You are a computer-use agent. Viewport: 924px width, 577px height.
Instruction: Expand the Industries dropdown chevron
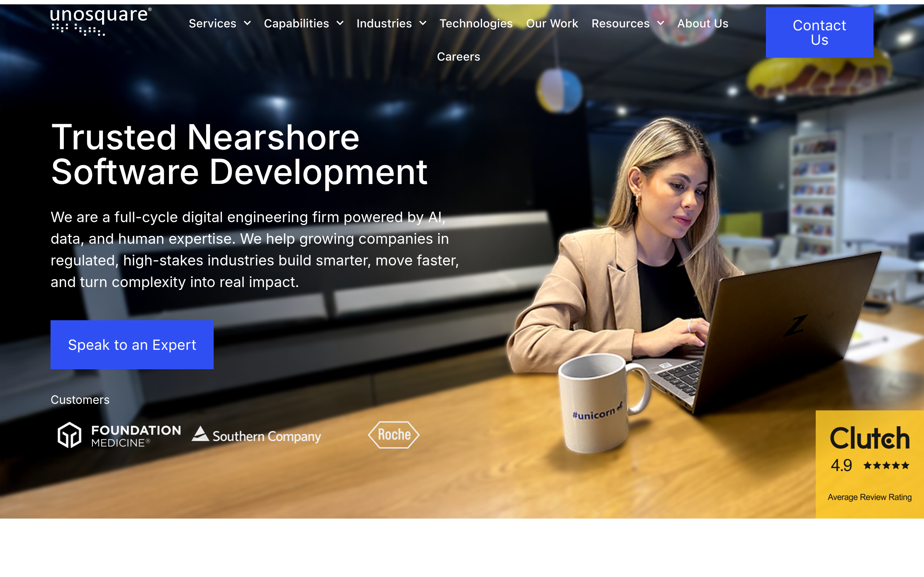pos(423,23)
